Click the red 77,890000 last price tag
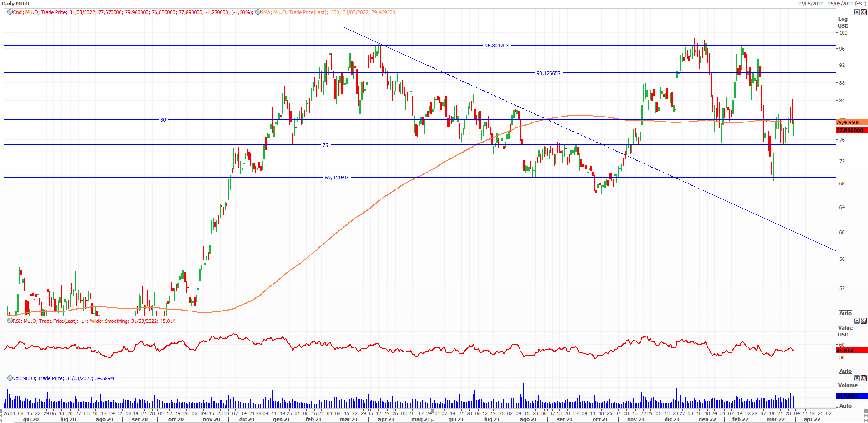The width and height of the screenshot is (868, 423). [x=850, y=130]
